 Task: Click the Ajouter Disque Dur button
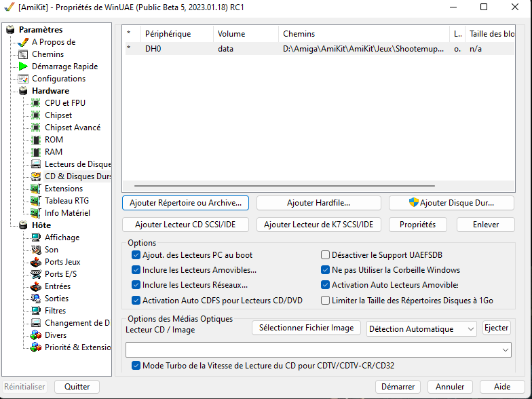click(x=451, y=203)
